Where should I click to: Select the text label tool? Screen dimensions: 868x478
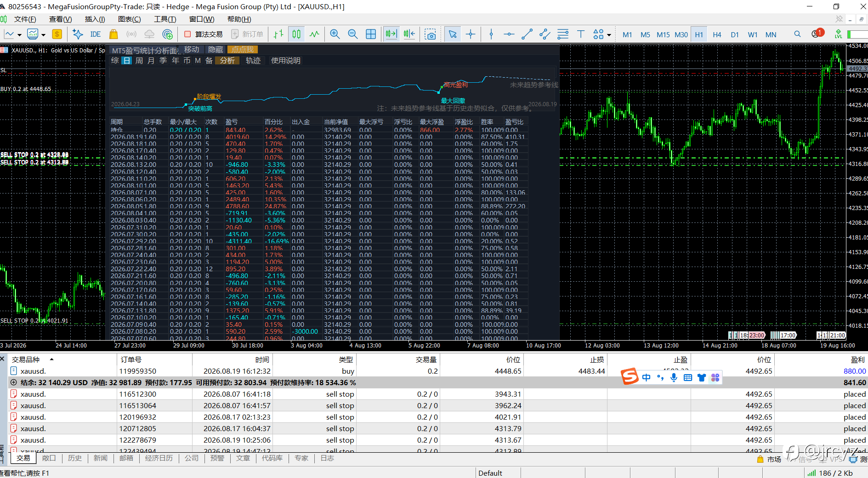pyautogui.click(x=581, y=34)
